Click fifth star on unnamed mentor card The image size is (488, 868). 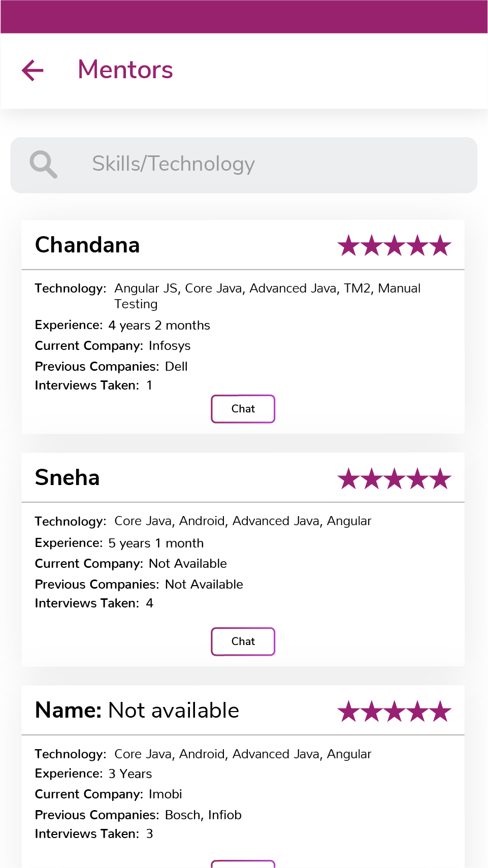(440, 711)
